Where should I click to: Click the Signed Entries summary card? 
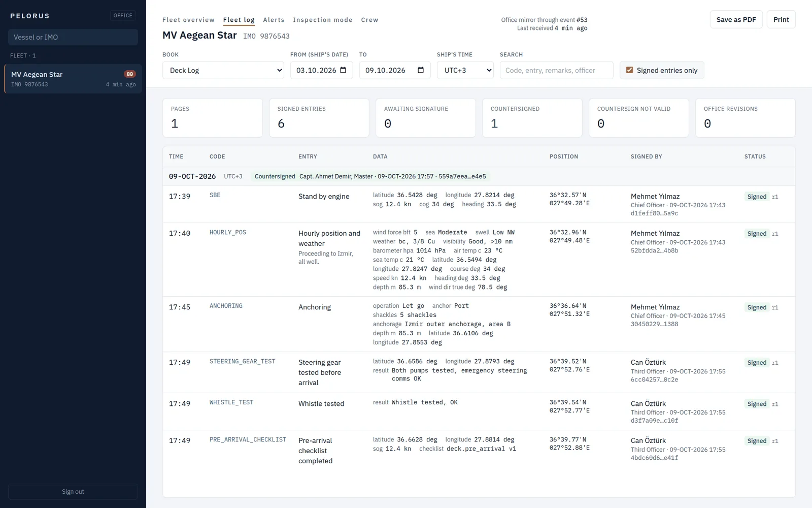click(319, 118)
